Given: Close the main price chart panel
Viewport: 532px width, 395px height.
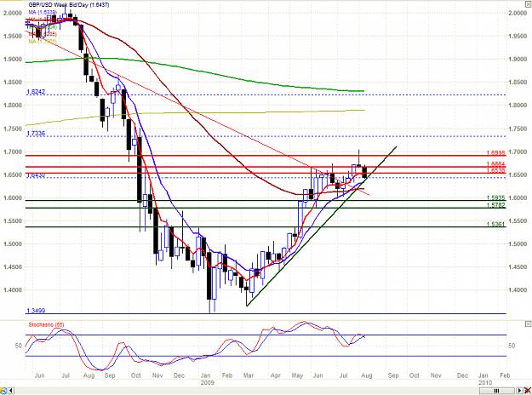Looking at the screenshot, I should [528, 3].
